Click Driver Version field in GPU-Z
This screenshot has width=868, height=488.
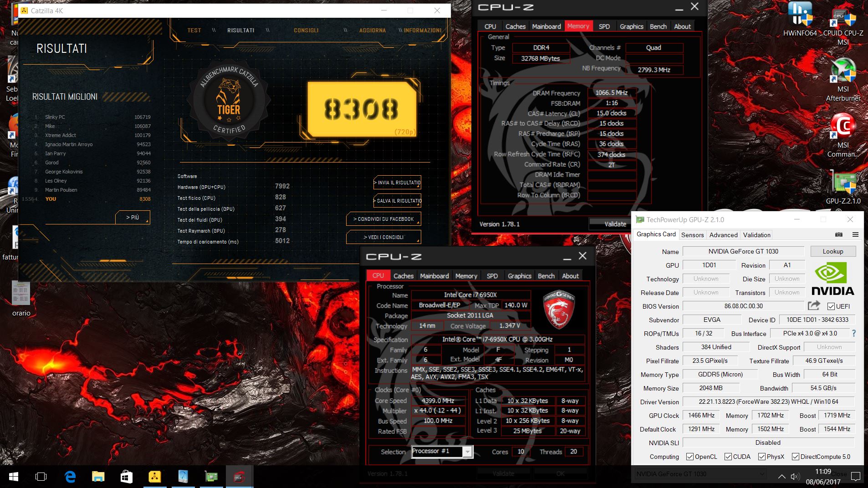pos(768,402)
